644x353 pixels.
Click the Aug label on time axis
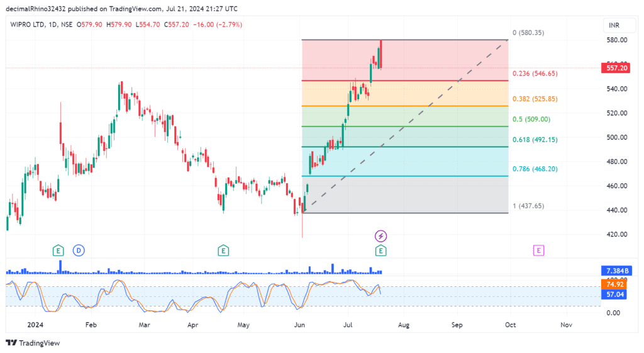404,325
